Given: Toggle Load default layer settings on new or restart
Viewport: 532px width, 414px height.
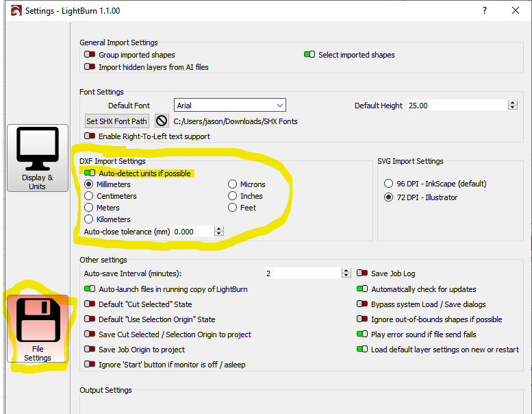Looking at the screenshot, I should point(362,349).
